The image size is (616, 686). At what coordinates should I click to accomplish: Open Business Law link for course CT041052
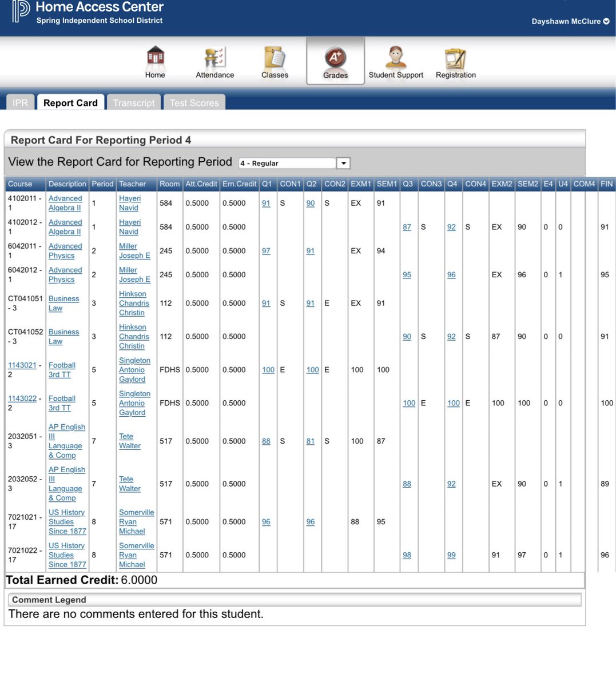[x=63, y=337]
